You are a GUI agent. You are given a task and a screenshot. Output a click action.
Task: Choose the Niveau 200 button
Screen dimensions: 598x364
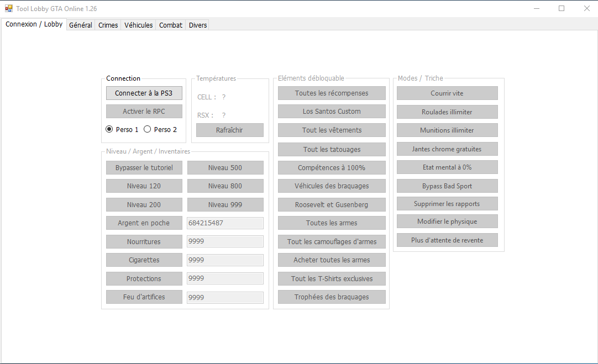tap(144, 205)
